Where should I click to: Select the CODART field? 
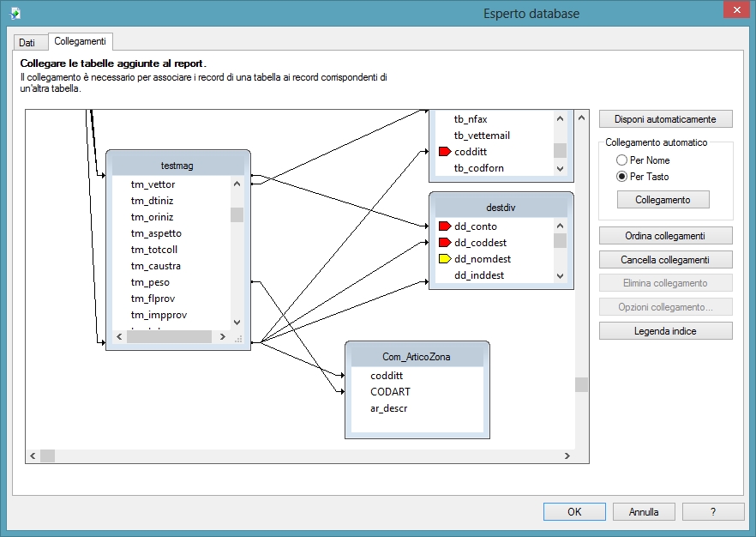click(391, 392)
